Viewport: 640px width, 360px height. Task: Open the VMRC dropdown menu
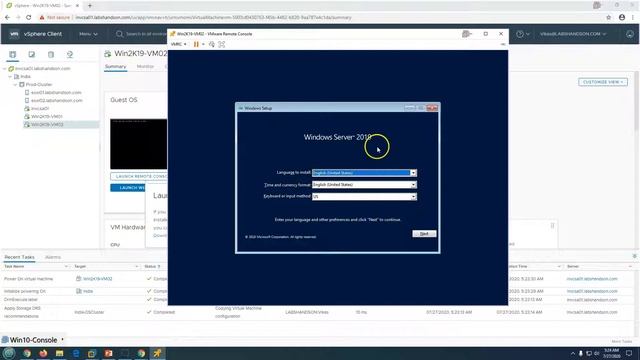[178, 44]
